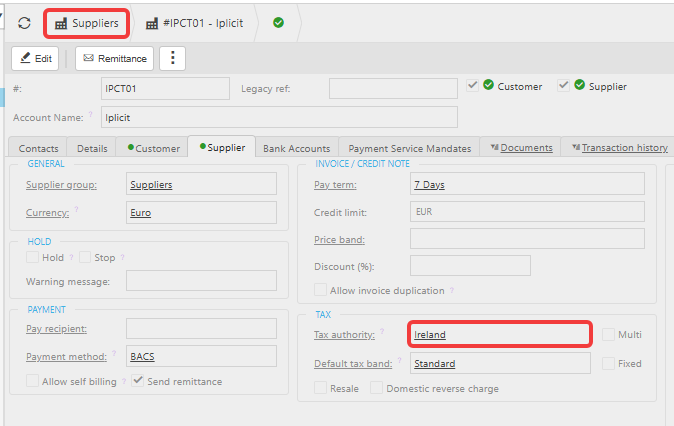Open the Euro currency value
This screenshot has width=674, height=426.
[x=141, y=213]
